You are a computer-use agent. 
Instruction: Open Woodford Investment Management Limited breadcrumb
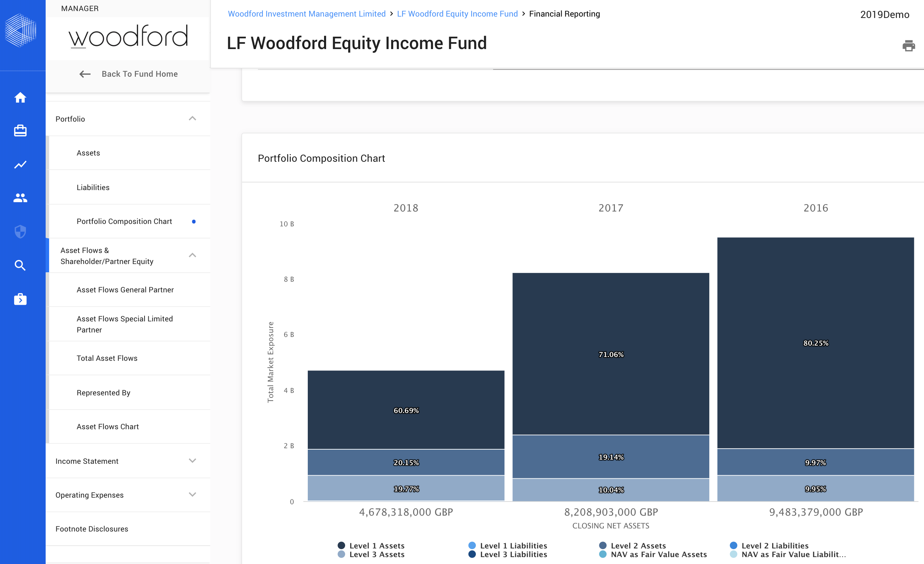tap(306, 14)
